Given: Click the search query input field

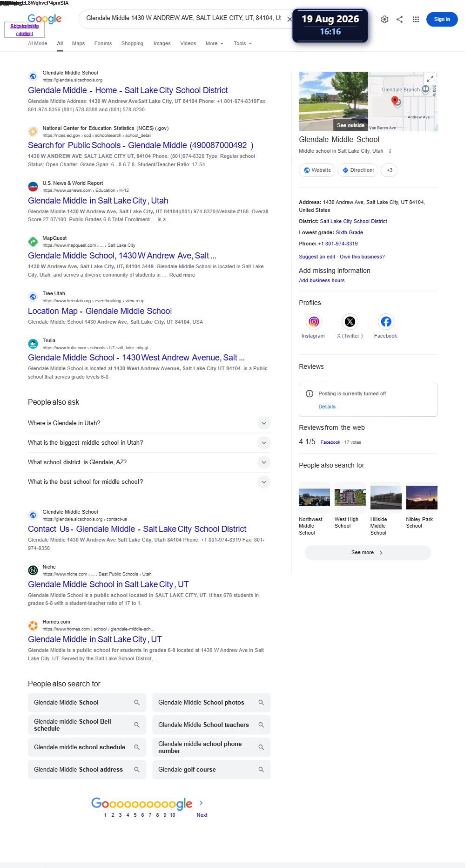Looking at the screenshot, I should click(x=183, y=18).
